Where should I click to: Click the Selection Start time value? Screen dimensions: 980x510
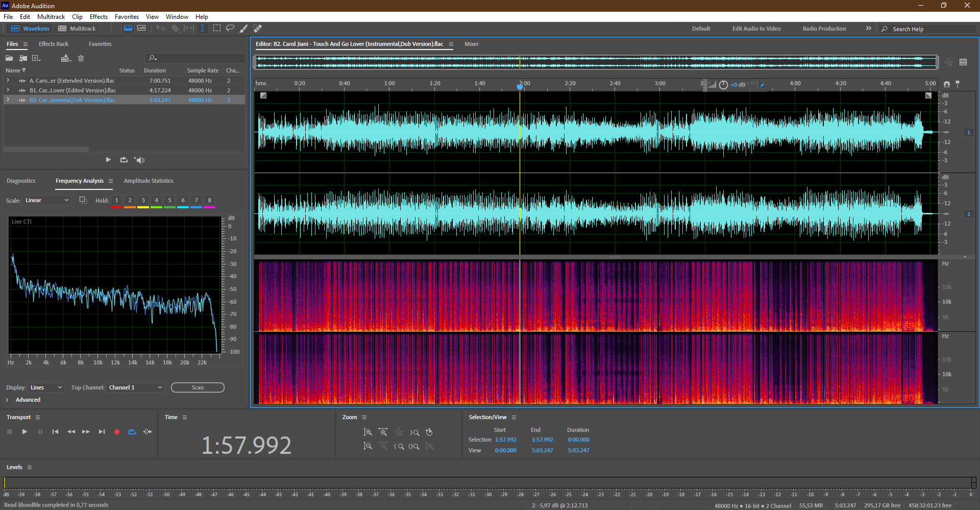click(x=505, y=440)
